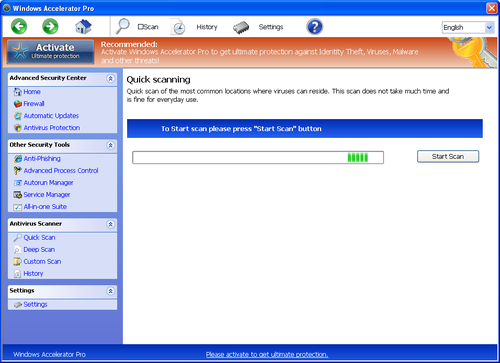500x363 pixels.
Task: Click the 'To Start scan please press' banner
Action: [305, 129]
